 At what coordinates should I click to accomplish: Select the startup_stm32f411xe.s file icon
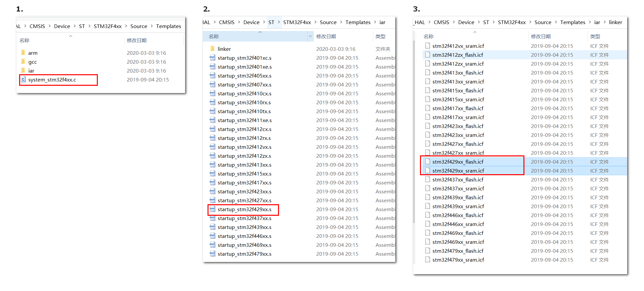click(x=212, y=120)
